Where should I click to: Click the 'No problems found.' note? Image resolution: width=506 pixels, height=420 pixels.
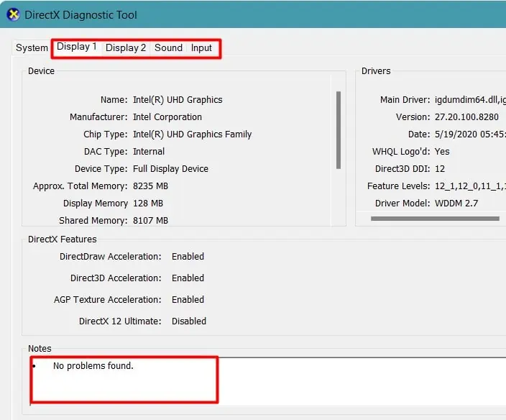pos(93,366)
